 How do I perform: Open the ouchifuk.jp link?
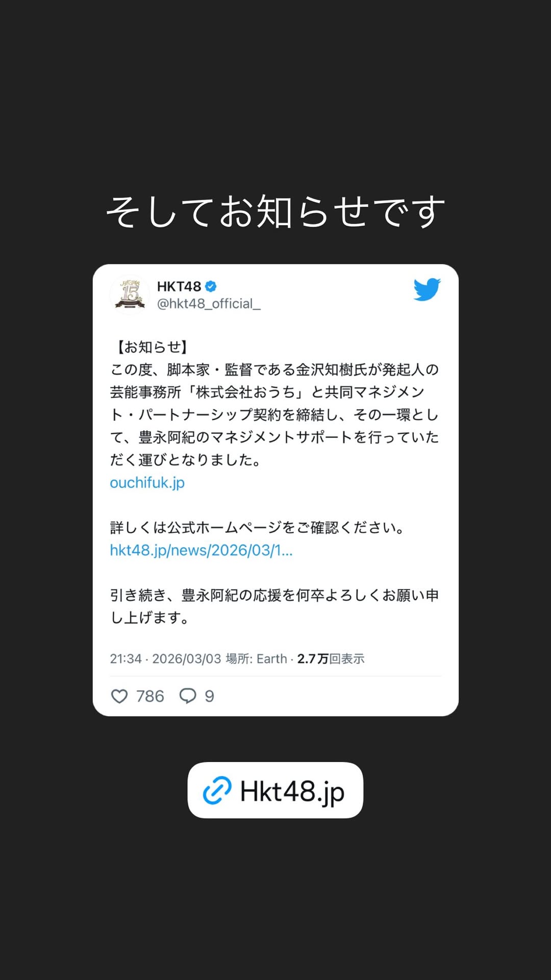tap(147, 483)
